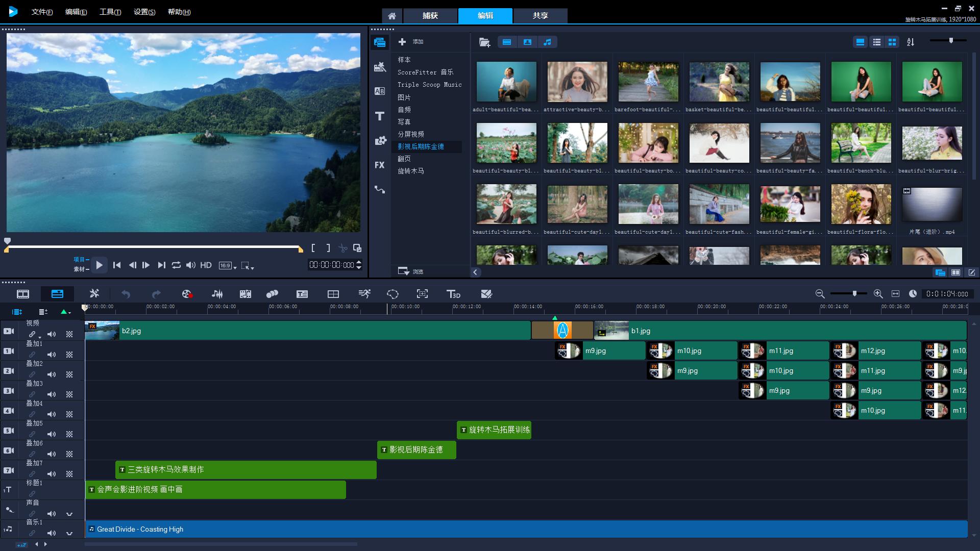
Task: Expand the 声音 voice track options
Action: (x=69, y=514)
